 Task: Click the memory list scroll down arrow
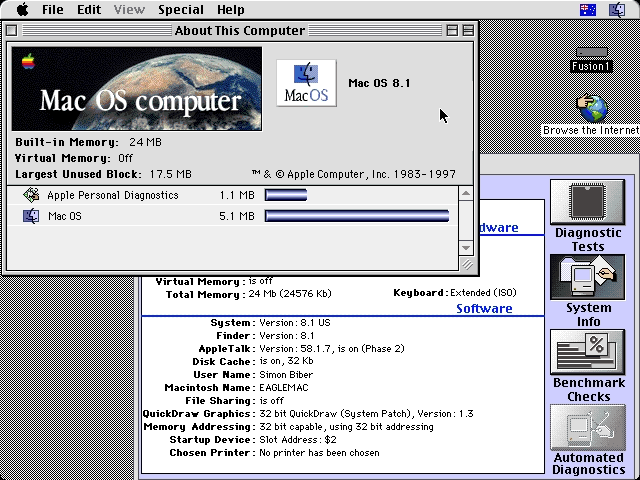[x=466, y=246]
